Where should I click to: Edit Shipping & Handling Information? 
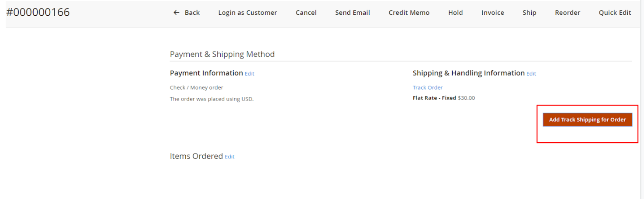click(x=531, y=74)
